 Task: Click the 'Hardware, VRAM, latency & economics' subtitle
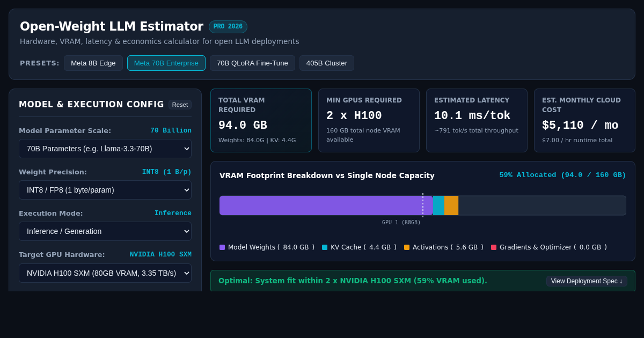[x=159, y=41]
